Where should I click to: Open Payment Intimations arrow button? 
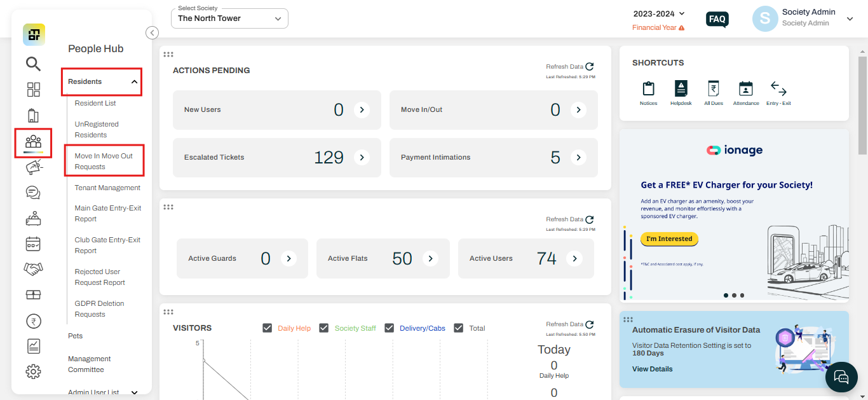point(578,158)
